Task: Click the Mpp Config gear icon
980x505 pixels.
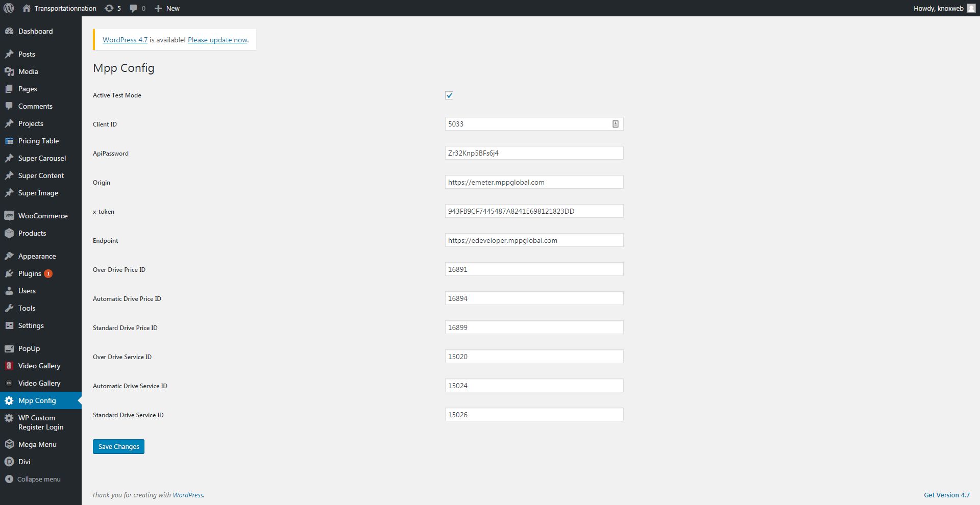Action: pyautogui.click(x=9, y=400)
